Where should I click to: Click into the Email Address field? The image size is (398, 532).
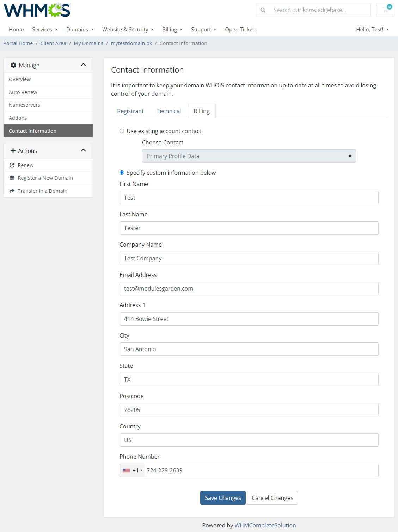249,289
